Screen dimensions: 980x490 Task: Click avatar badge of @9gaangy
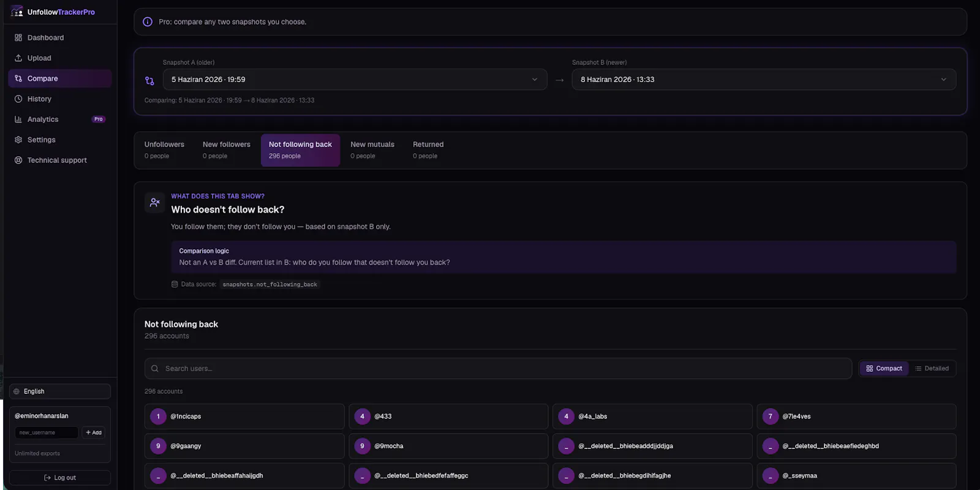(x=158, y=446)
